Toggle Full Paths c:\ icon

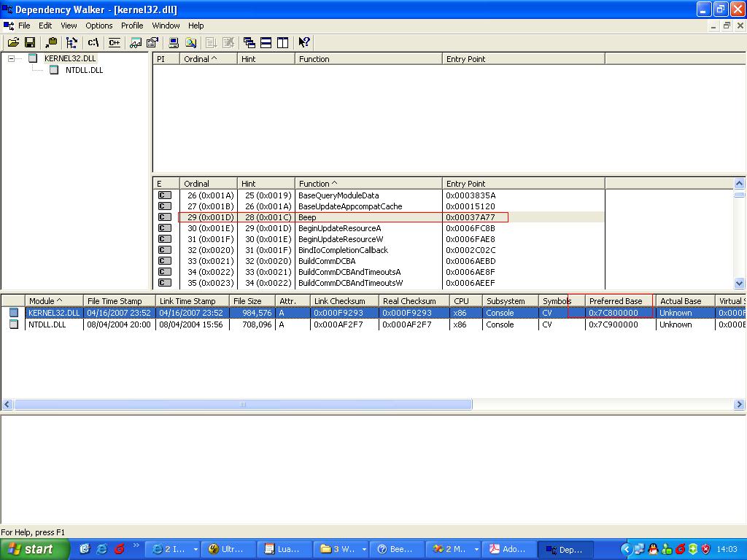click(93, 42)
